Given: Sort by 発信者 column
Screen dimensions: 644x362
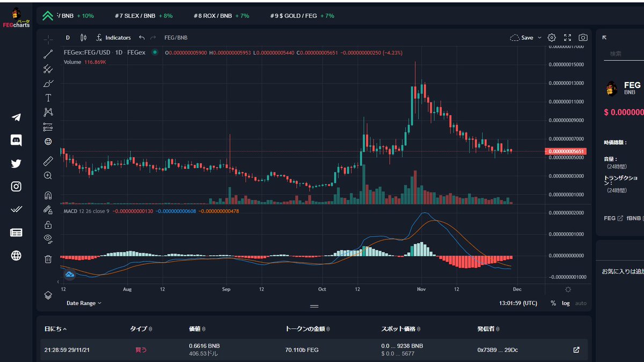Looking at the screenshot, I should (489, 329).
